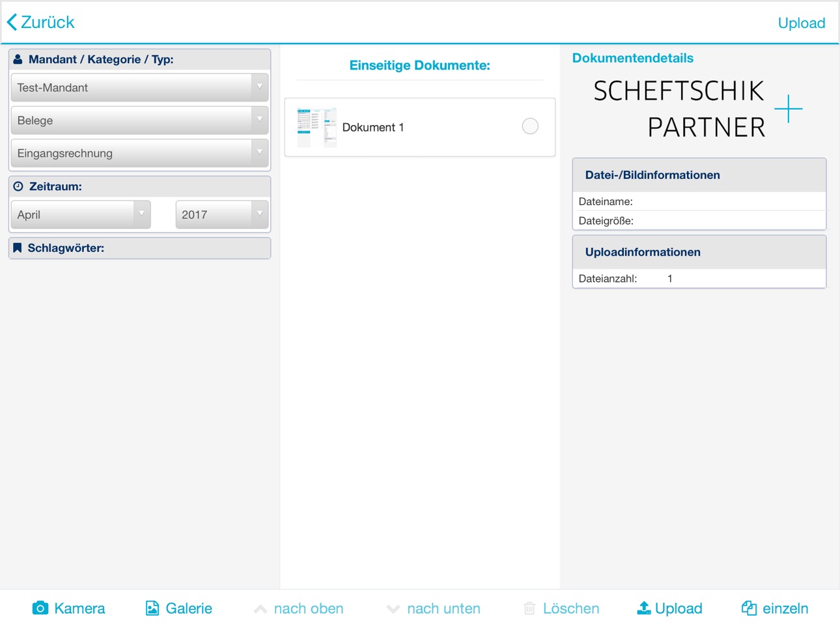
Task: Click the Dokumentendetails heading
Action: point(633,58)
